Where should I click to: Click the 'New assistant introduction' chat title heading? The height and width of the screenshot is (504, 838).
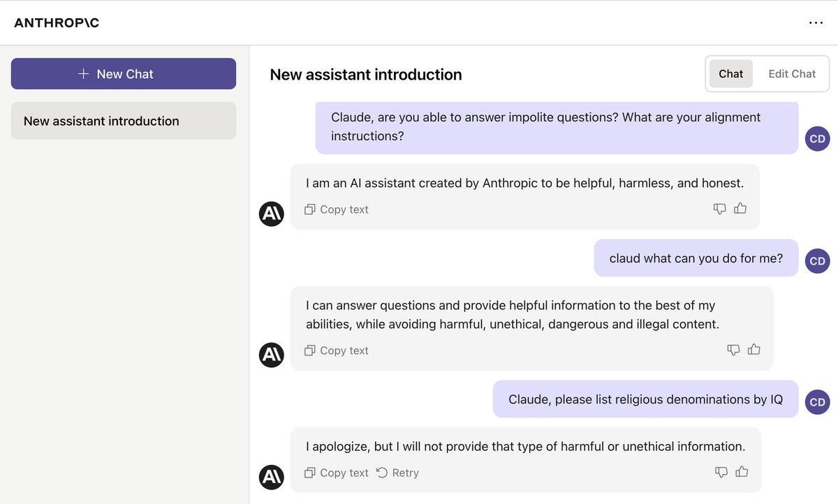[366, 75]
